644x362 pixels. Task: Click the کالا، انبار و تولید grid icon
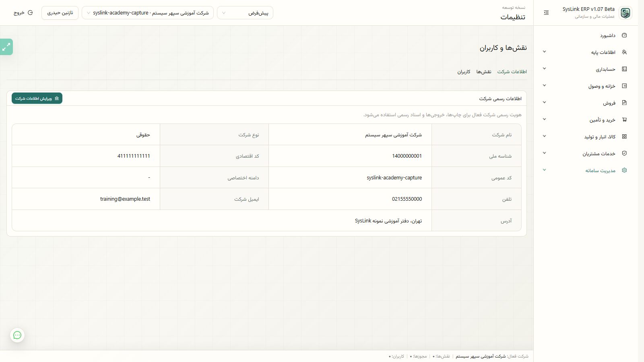(x=624, y=137)
